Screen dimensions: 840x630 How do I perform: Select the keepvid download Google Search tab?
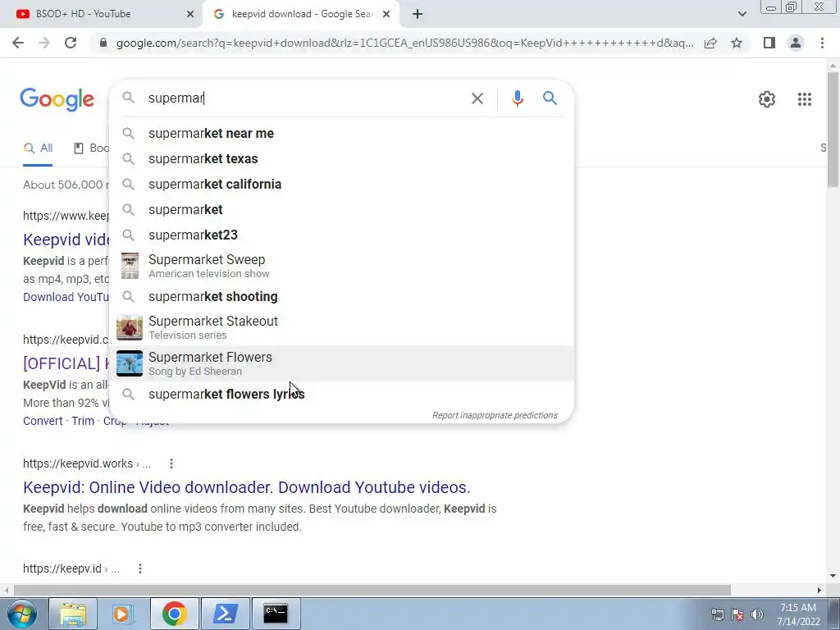tap(300, 15)
